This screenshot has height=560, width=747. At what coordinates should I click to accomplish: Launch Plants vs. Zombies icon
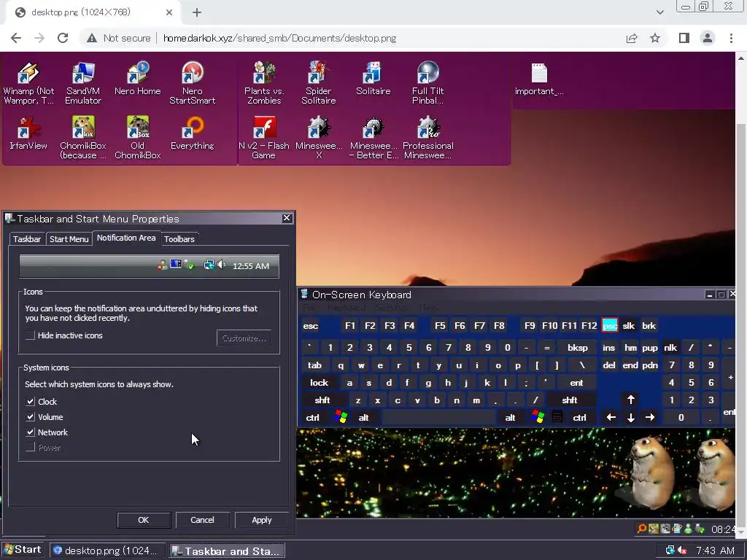pyautogui.click(x=264, y=83)
